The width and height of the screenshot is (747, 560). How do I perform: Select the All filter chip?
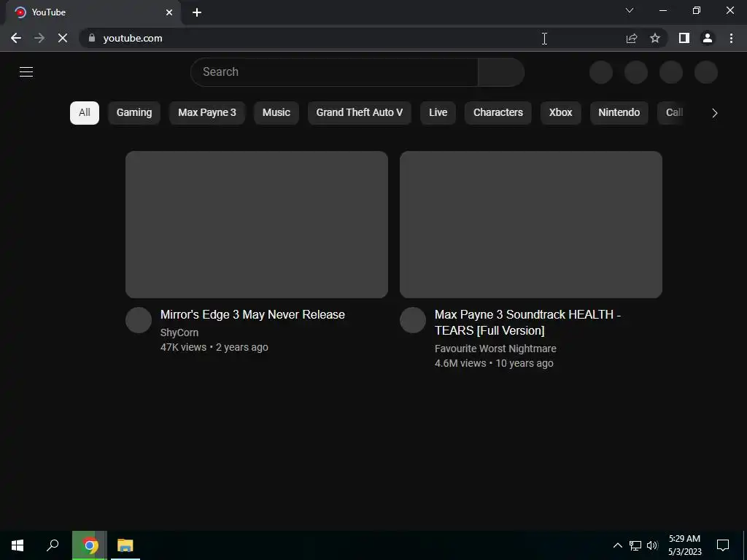[x=85, y=113]
